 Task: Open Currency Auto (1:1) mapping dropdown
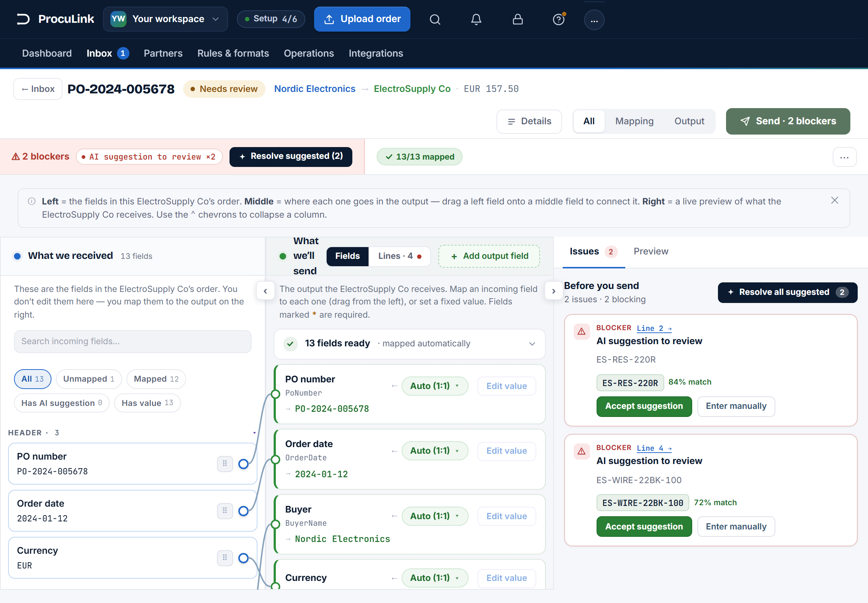pyautogui.click(x=435, y=577)
